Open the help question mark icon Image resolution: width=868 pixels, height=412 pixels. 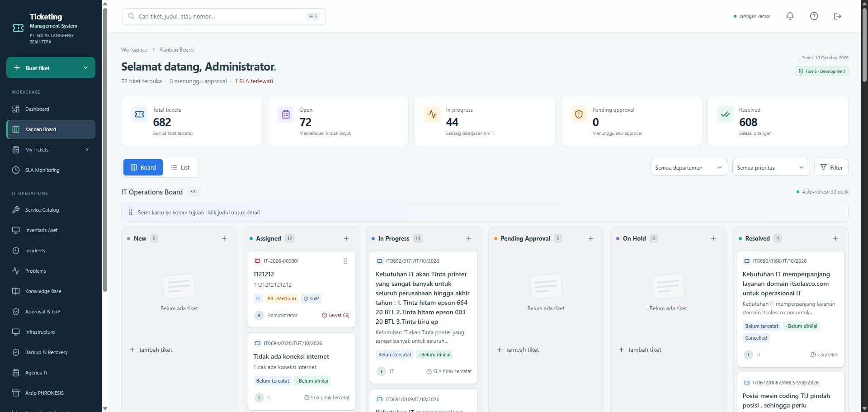click(814, 16)
